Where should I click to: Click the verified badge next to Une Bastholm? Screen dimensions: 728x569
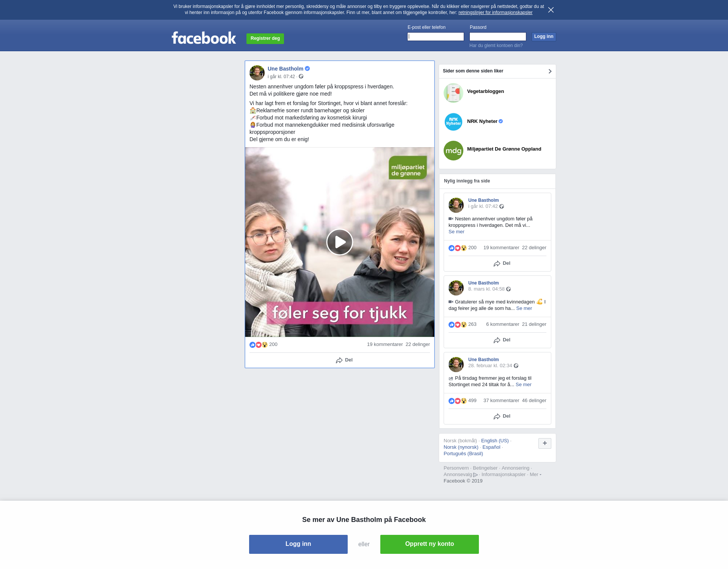coord(308,69)
